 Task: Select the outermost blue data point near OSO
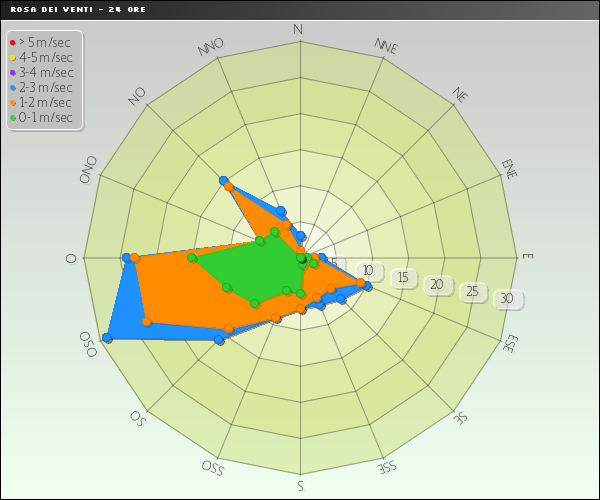[107, 339]
